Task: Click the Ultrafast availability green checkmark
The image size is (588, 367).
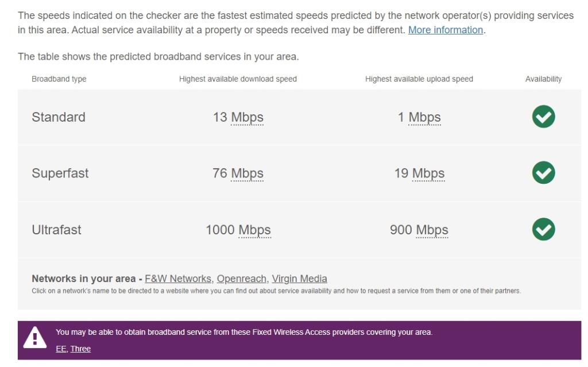Action: (x=543, y=230)
